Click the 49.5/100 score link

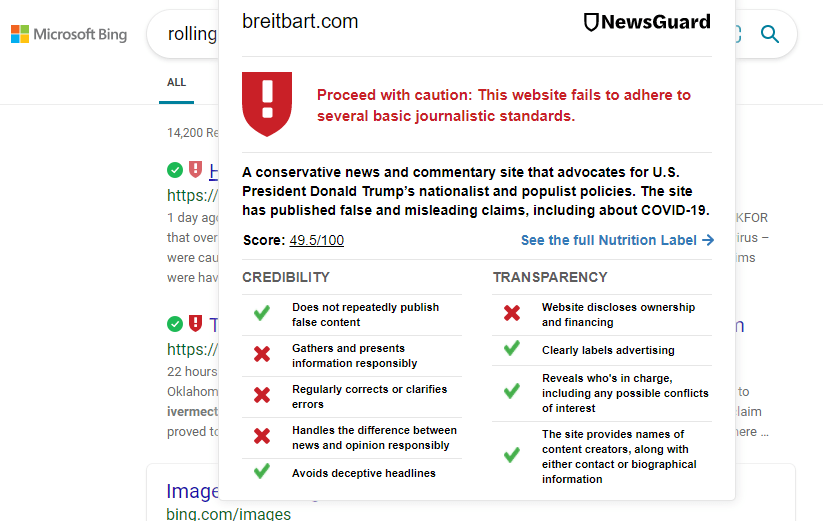click(x=316, y=240)
